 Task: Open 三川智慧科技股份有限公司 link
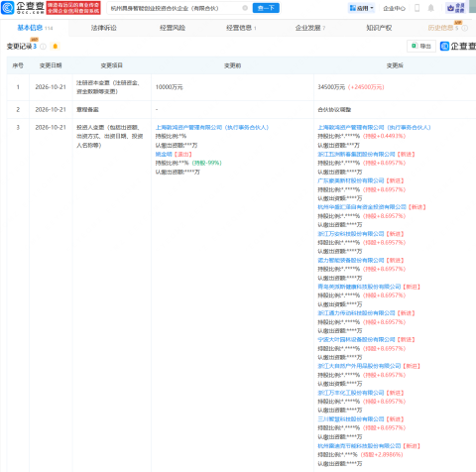coord(351,419)
